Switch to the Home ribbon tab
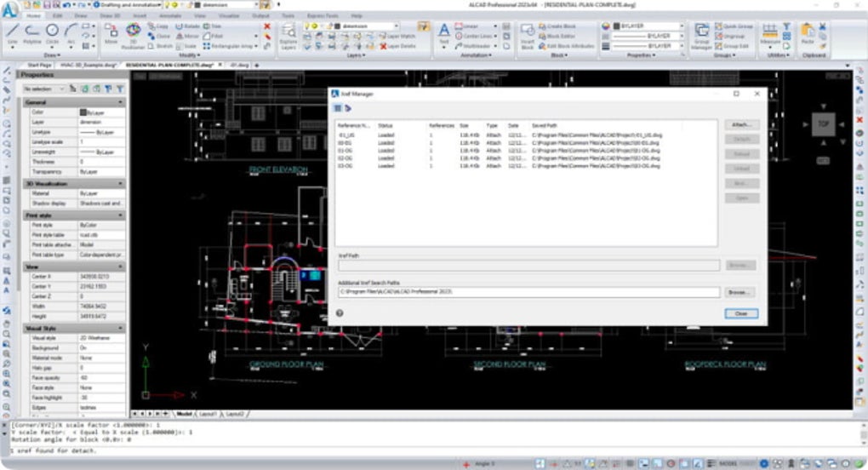 [32, 16]
